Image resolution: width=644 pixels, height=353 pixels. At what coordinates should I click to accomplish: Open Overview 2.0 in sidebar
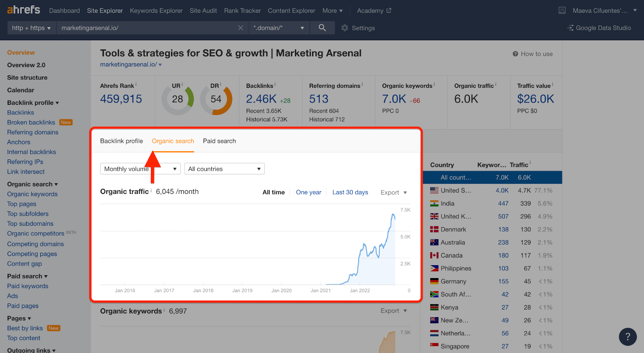(26, 65)
